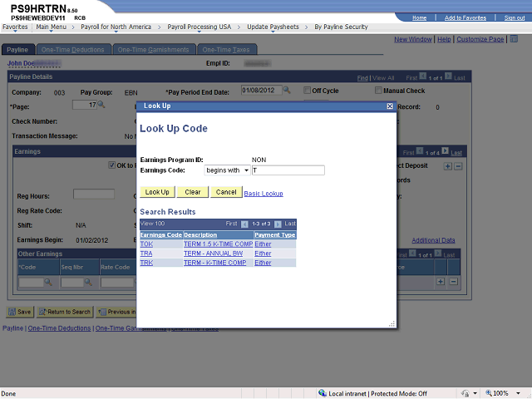
Task: Sort results by Earnings Code column
Action: coord(160,234)
